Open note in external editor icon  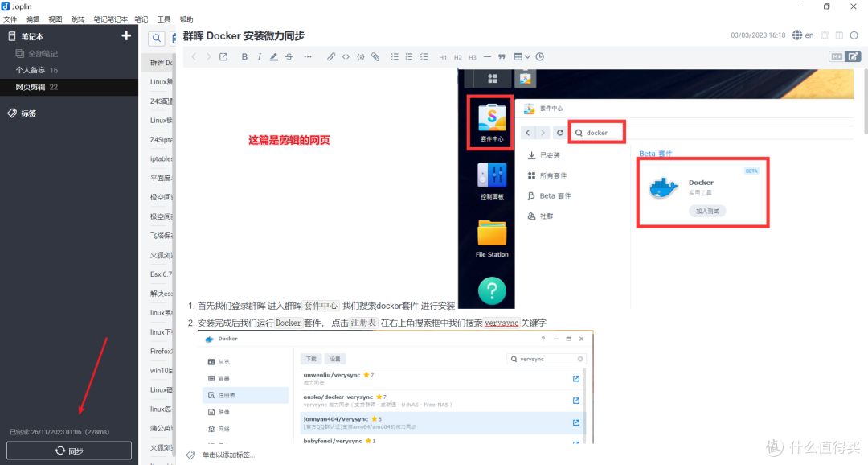coord(223,56)
